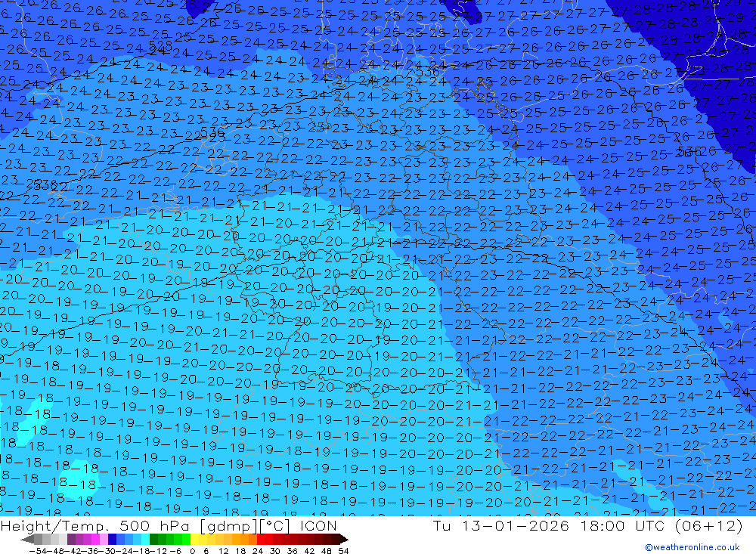Click the left gray arrow of the color scale
The image size is (756, 554).
[x=27, y=540]
